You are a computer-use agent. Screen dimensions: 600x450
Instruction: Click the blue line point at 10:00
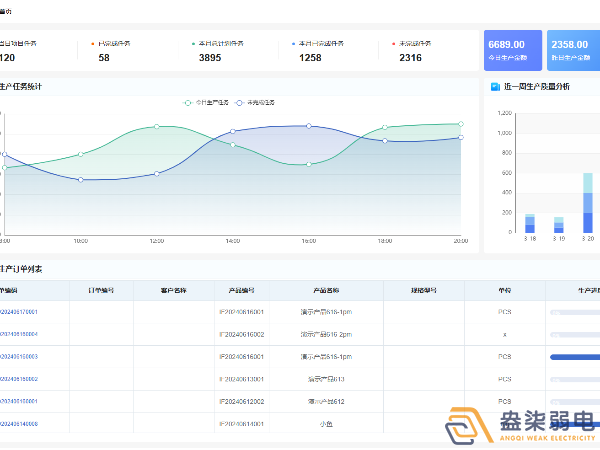tap(81, 179)
